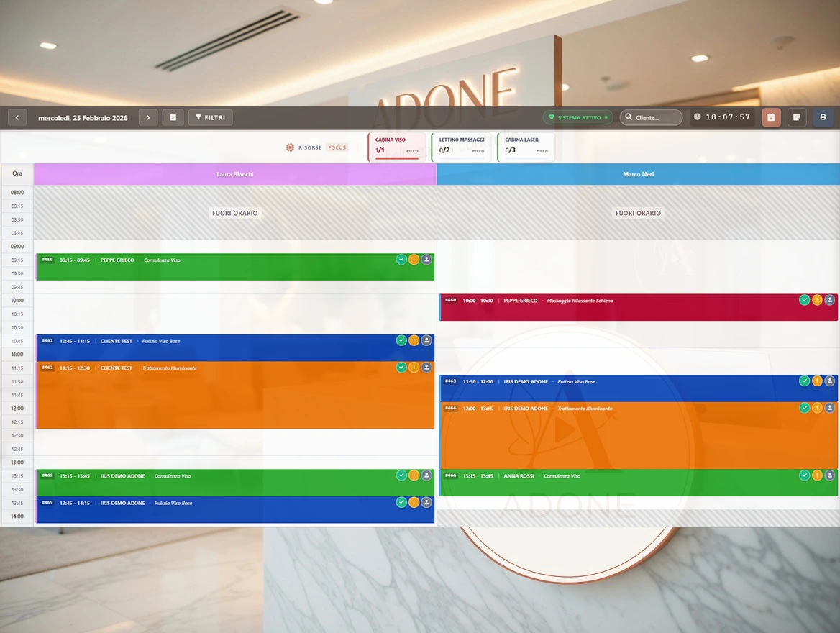Open client profile icon on appointment #461
The width and height of the screenshot is (840, 633).
pyautogui.click(x=426, y=340)
